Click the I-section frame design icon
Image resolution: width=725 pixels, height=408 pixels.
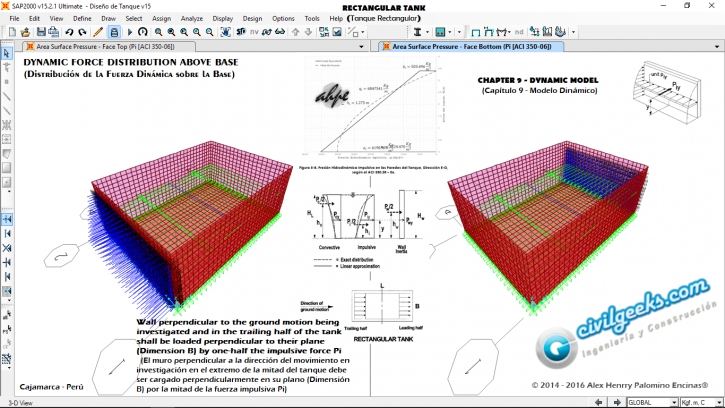coord(417,32)
